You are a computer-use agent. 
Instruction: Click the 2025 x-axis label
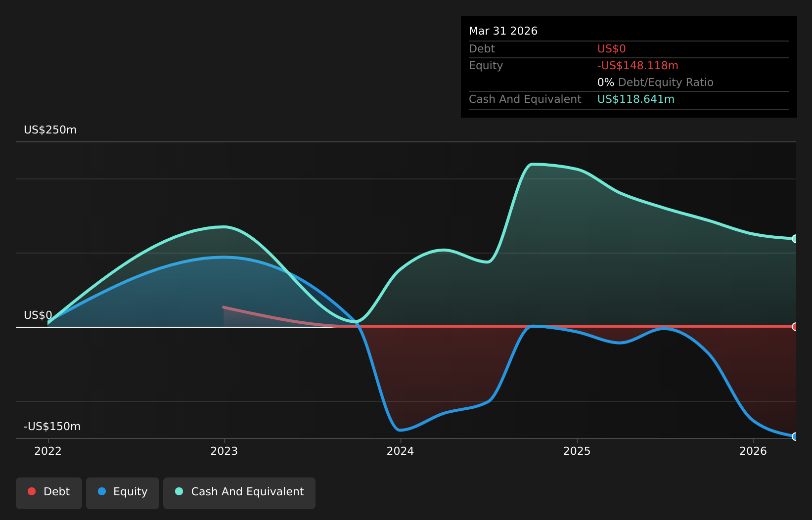click(x=577, y=451)
